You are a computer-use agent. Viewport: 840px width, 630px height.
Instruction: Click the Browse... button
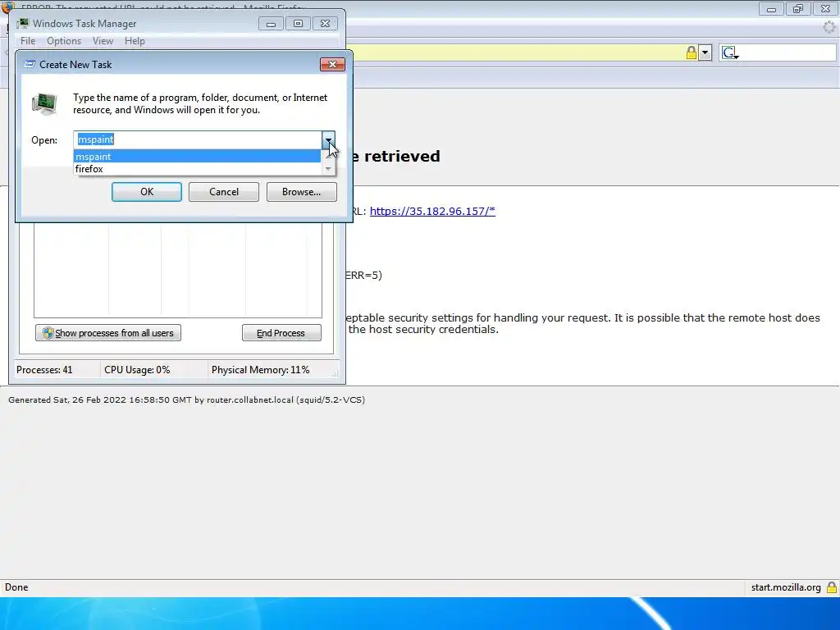click(x=302, y=192)
